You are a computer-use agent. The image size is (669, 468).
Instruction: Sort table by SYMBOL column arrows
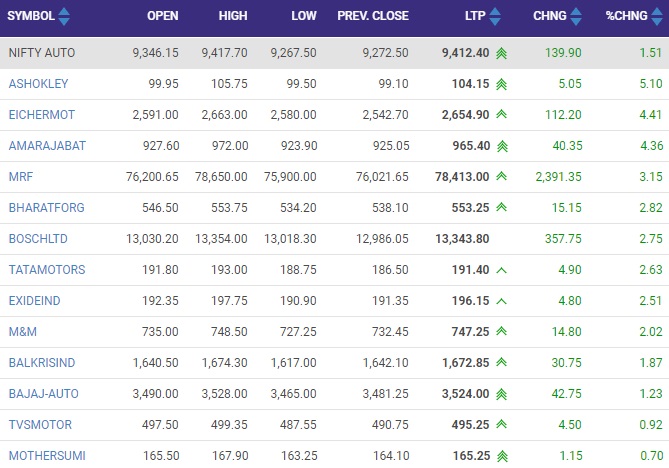(64, 16)
